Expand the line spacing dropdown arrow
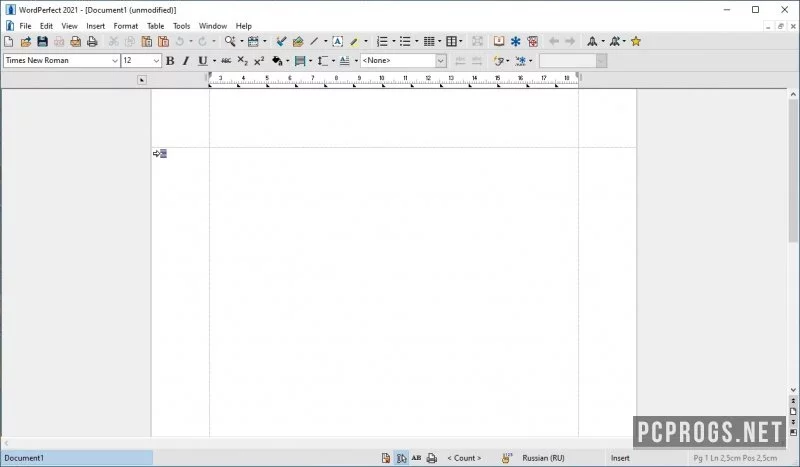Viewport: 800px width, 467px height. pos(333,61)
